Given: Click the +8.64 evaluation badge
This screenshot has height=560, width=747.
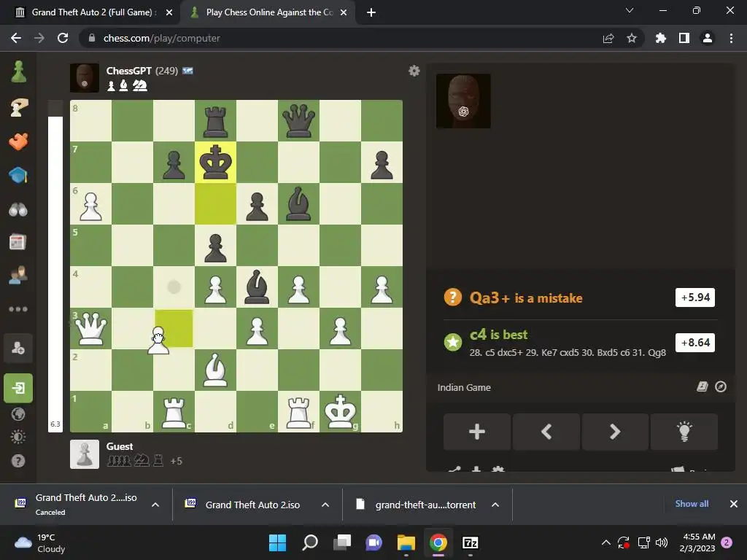Looking at the screenshot, I should pos(695,343).
